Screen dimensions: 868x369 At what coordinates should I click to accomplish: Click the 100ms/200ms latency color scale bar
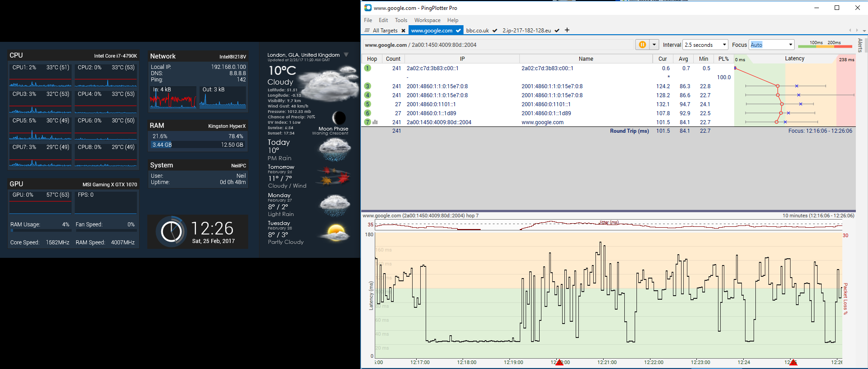tap(825, 46)
